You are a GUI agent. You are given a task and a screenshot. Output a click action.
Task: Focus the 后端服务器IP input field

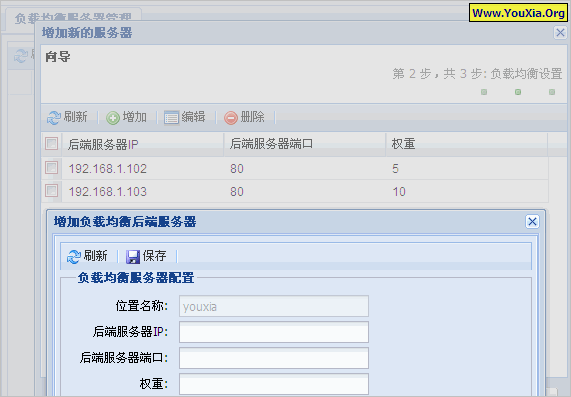[x=274, y=332]
